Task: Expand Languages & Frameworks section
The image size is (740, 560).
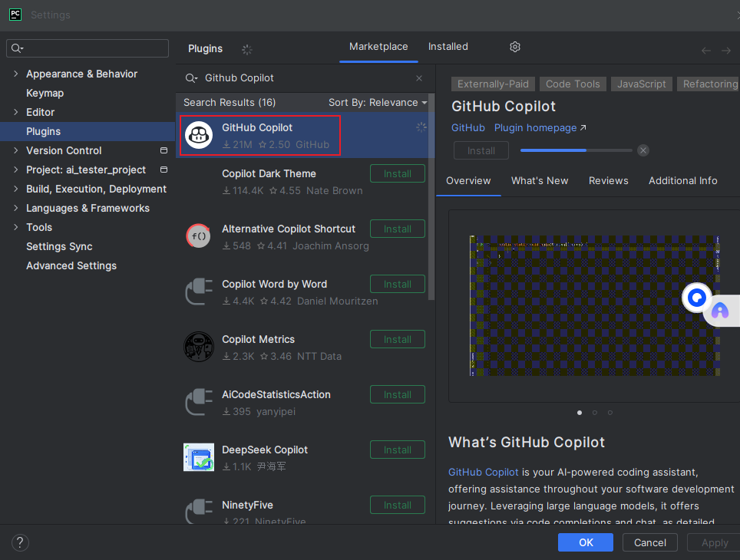Action: [16, 208]
